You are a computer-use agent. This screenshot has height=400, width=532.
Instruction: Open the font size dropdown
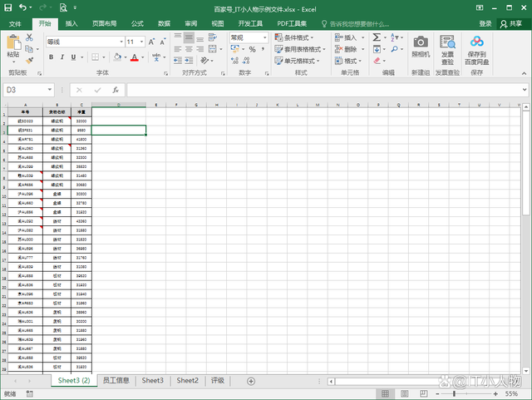click(142, 42)
